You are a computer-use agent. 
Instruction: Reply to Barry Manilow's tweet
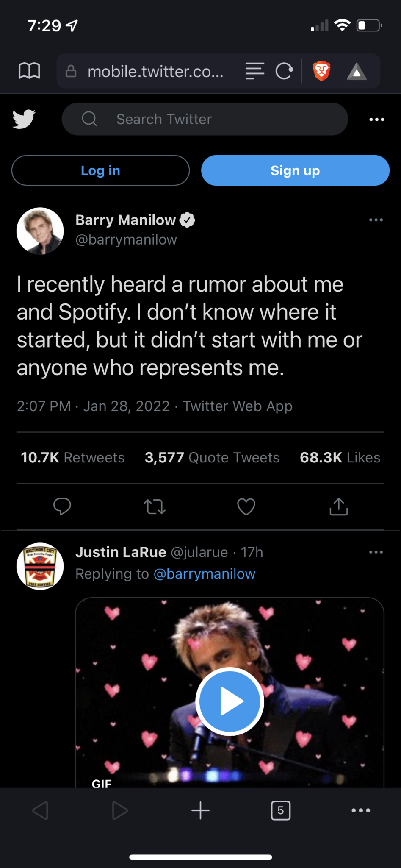pyautogui.click(x=62, y=506)
